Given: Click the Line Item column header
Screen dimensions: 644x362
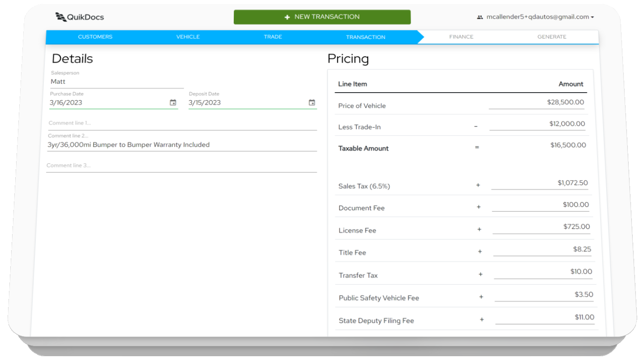Looking at the screenshot, I should click(352, 84).
